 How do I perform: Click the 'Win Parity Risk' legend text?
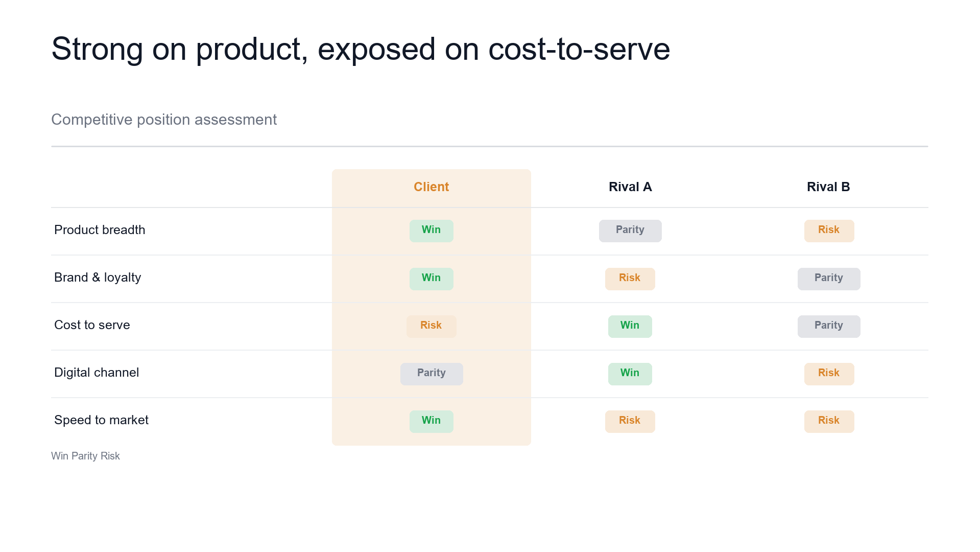[x=85, y=456]
